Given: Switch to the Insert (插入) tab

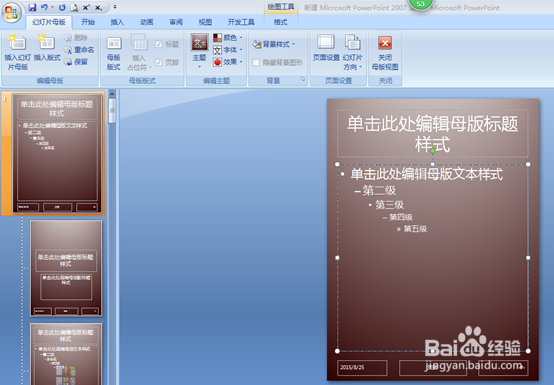Looking at the screenshot, I should tap(117, 22).
